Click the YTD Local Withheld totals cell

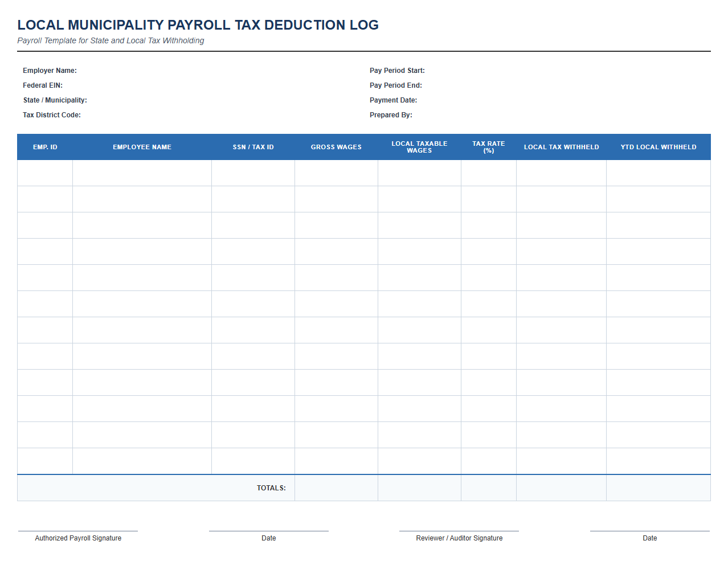[x=659, y=488]
